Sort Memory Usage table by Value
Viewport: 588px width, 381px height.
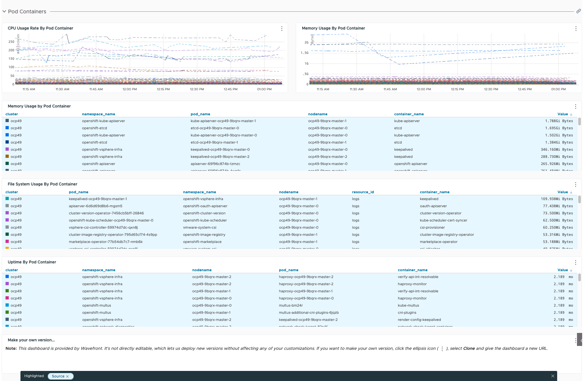tap(565, 114)
